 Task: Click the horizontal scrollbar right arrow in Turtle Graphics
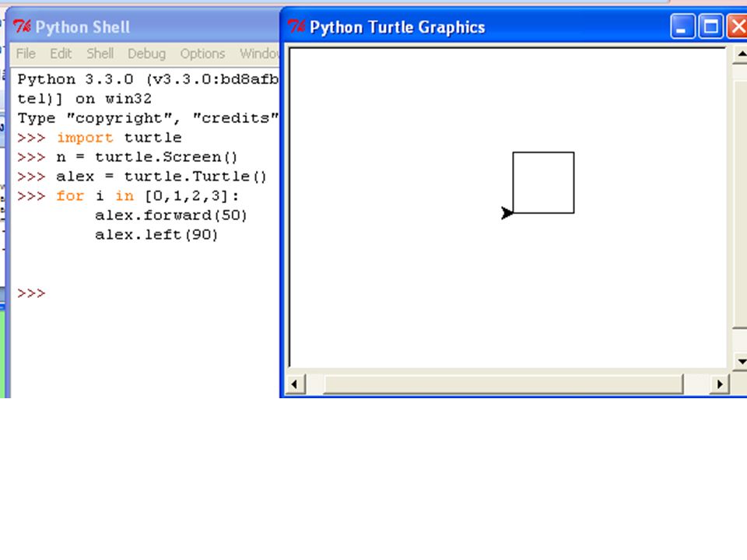pos(719,383)
